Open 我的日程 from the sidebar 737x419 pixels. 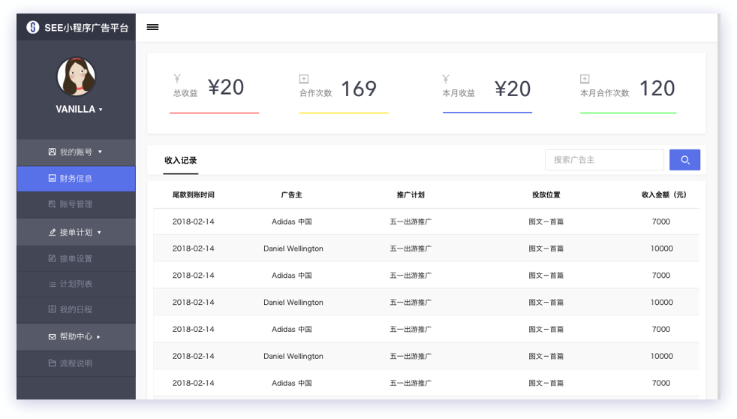(x=76, y=310)
